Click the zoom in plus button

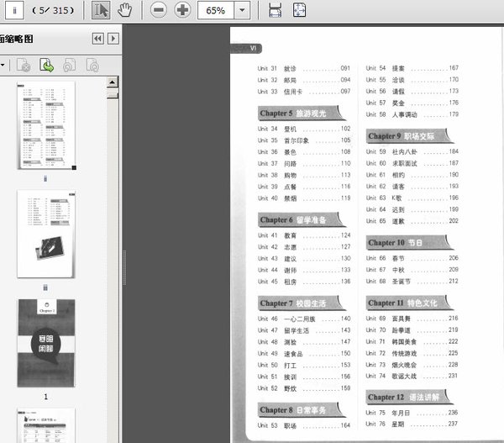181,10
